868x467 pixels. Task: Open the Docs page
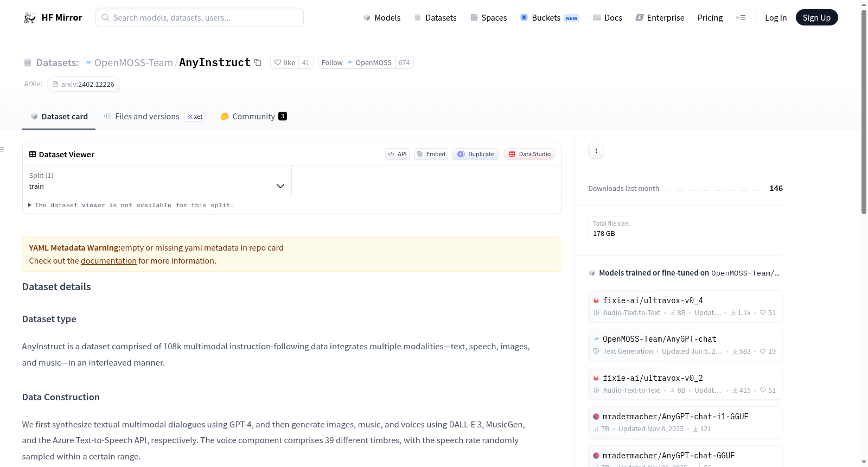pyautogui.click(x=608, y=18)
